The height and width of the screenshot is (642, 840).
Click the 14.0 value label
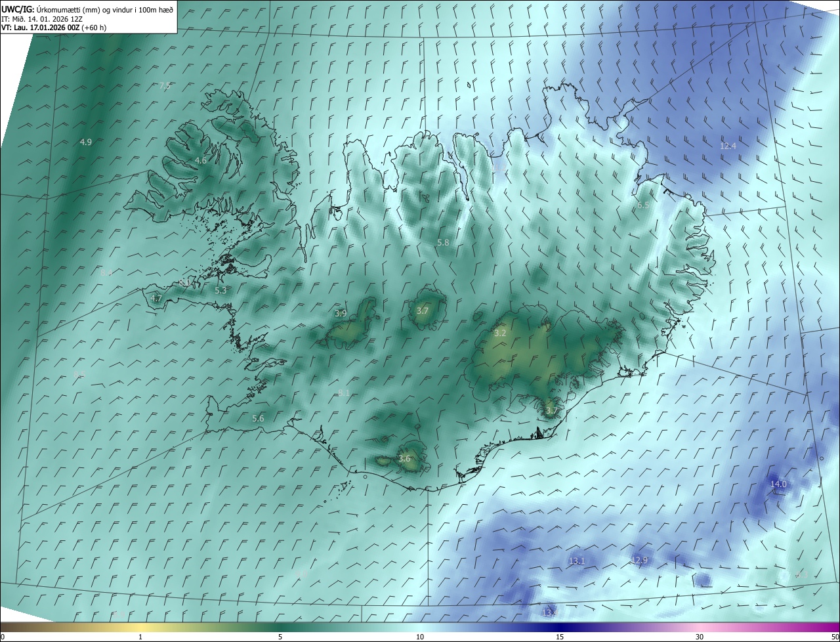point(778,484)
